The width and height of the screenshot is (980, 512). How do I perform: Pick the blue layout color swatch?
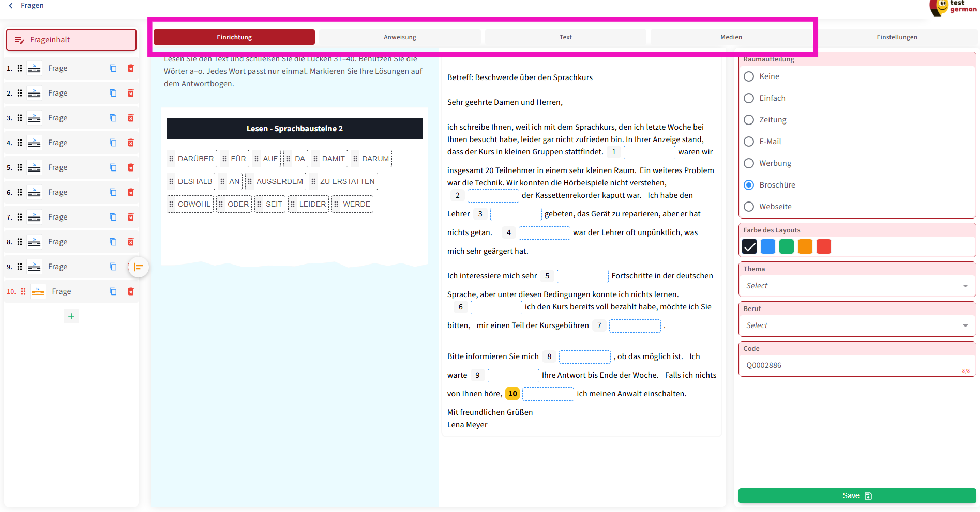click(x=768, y=246)
